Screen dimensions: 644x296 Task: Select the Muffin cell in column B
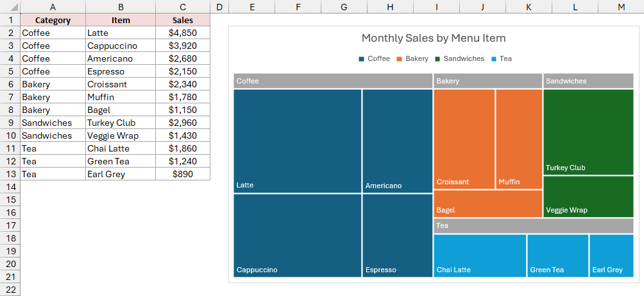(x=121, y=97)
